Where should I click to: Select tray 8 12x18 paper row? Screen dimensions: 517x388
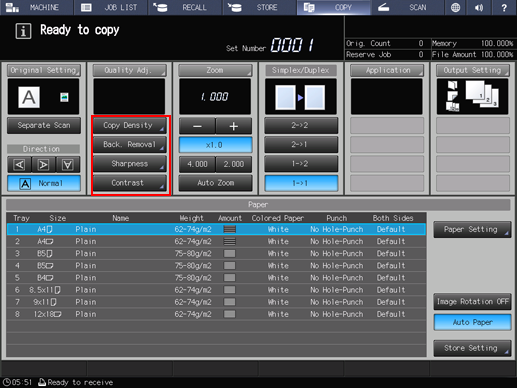tap(216, 314)
